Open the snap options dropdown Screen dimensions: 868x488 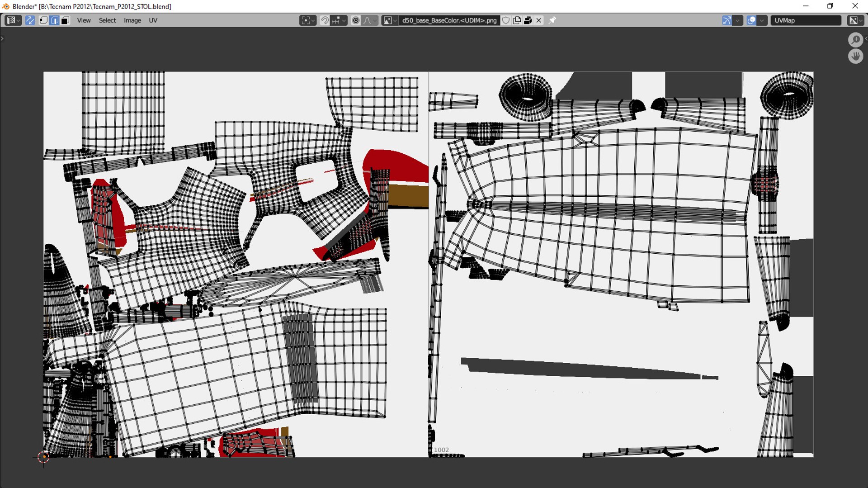(339, 20)
